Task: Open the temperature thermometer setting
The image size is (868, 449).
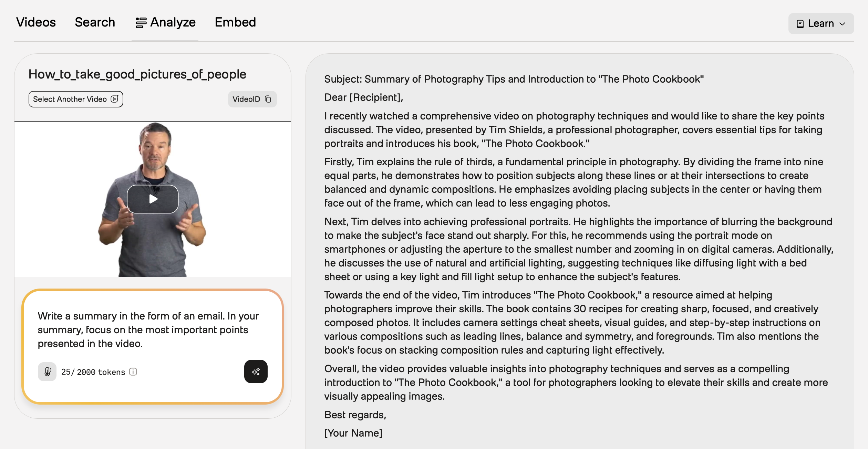Action: point(47,372)
